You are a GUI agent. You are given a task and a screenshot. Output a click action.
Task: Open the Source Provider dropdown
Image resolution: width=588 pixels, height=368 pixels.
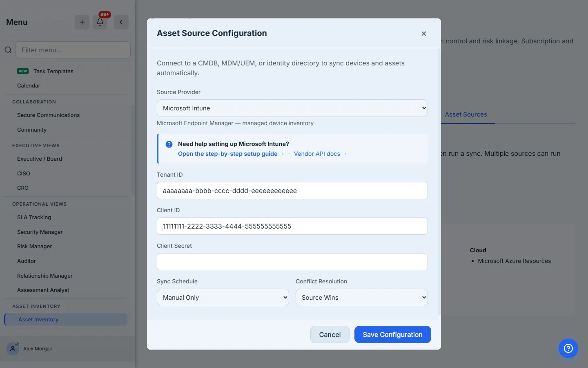click(292, 108)
